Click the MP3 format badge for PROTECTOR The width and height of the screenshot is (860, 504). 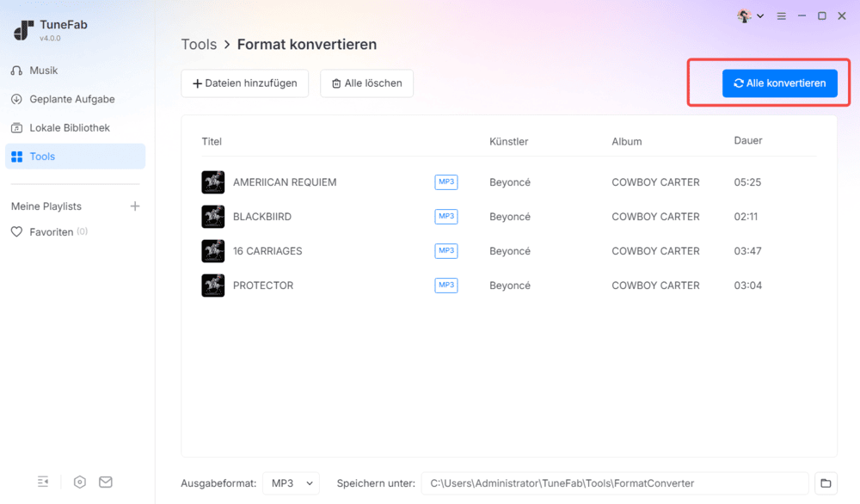446,286
